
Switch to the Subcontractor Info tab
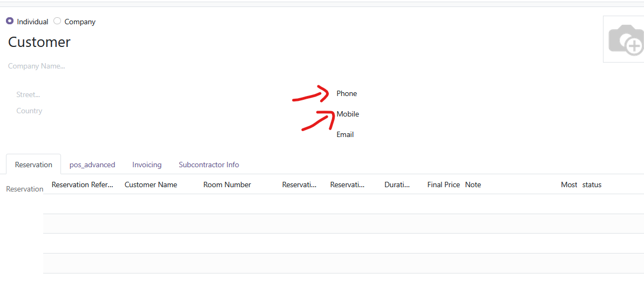209,165
